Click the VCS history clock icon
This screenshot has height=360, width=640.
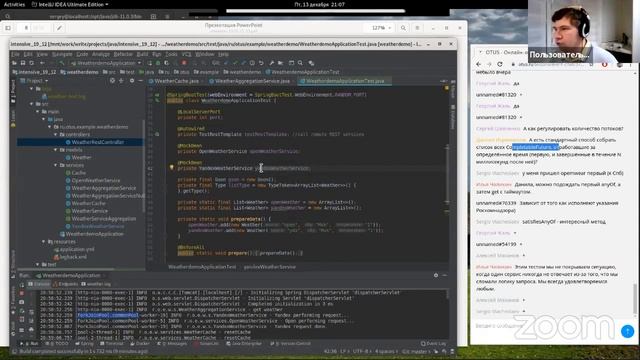(252, 63)
